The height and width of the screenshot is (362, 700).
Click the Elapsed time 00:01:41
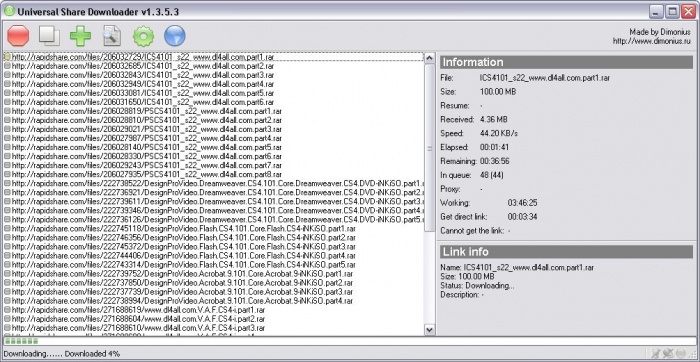(494, 147)
